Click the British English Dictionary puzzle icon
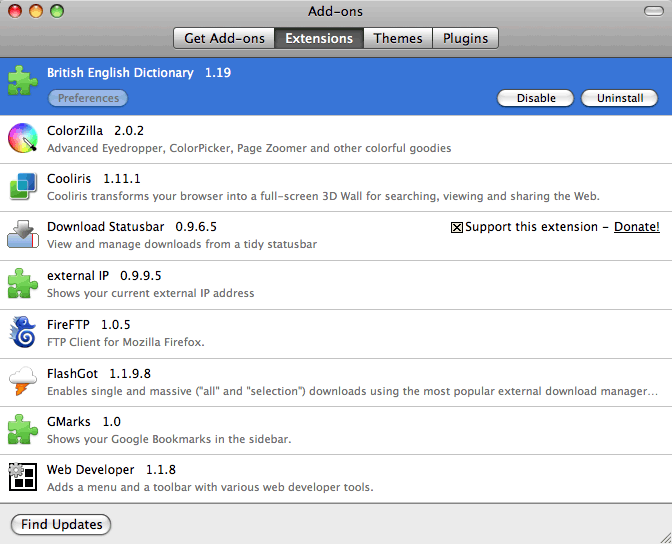 (x=23, y=81)
